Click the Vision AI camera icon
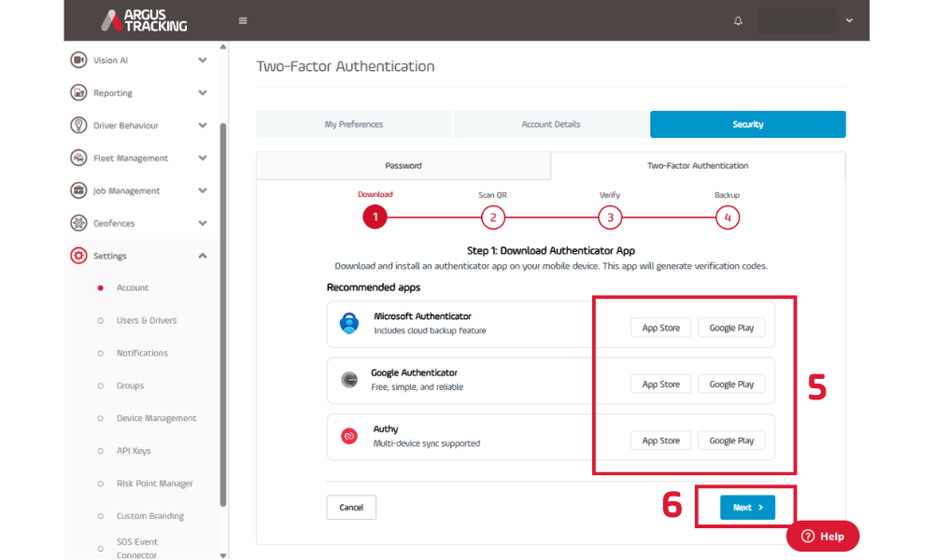The height and width of the screenshot is (560, 934). 78,60
